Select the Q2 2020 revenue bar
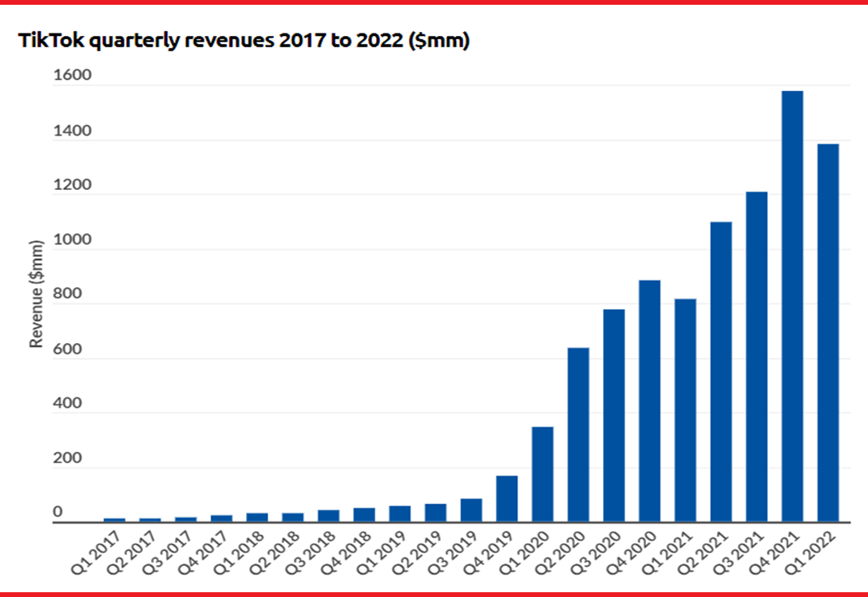This screenshot has width=868, height=597. (578, 435)
